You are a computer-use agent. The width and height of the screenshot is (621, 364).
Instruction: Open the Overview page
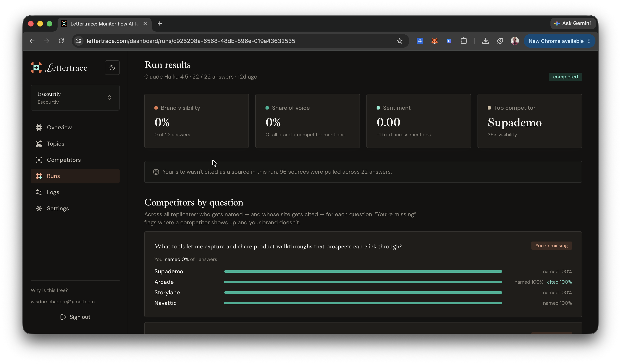point(75,128)
